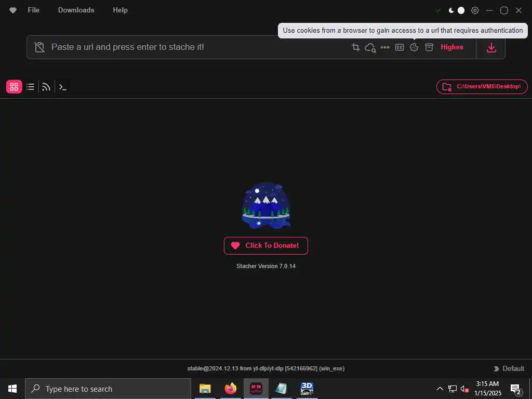Switch to list view
This screenshot has height=399, width=532.
(x=30, y=87)
